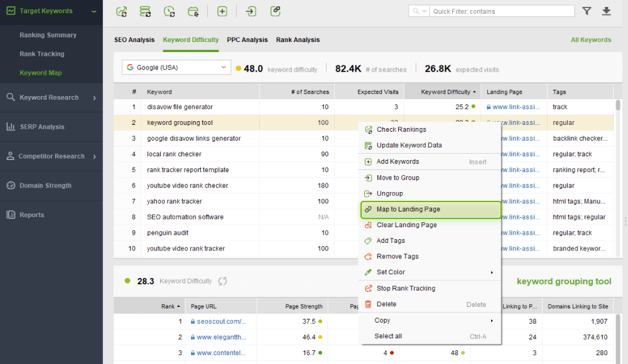Open the Google (USA) search engine dropdown
Viewport: 628px width, 364px height.
[x=176, y=67]
